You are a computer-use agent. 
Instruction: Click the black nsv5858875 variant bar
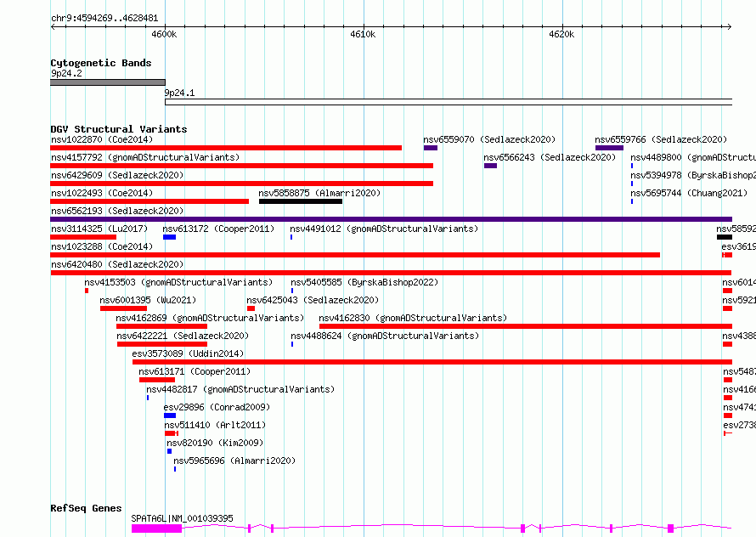pyautogui.click(x=301, y=201)
